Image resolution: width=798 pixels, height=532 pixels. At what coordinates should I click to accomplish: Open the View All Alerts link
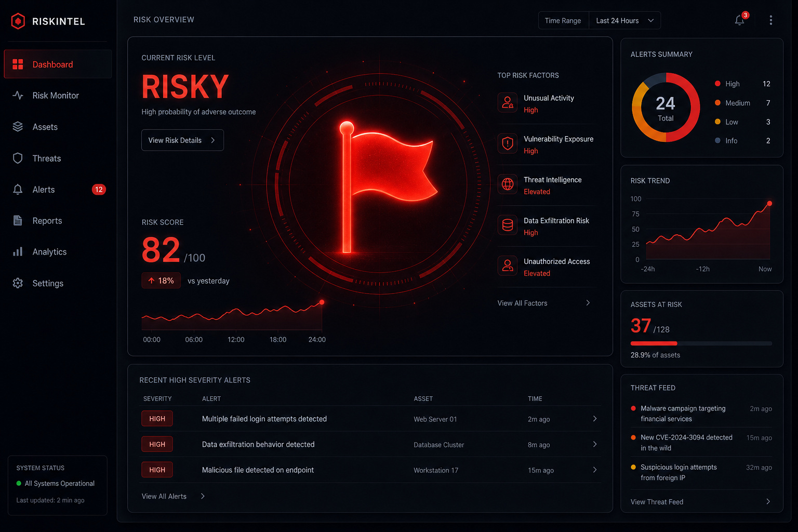pos(164,496)
